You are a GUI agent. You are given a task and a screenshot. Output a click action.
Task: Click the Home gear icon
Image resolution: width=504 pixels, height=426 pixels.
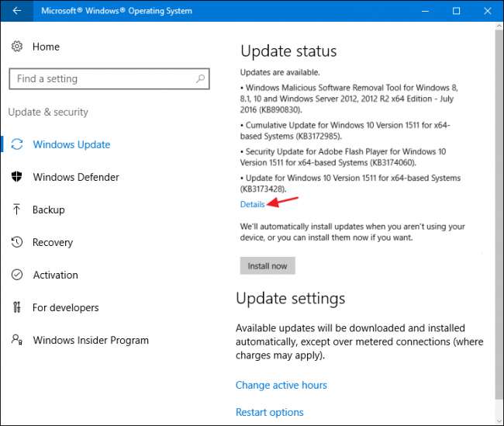[x=17, y=47]
